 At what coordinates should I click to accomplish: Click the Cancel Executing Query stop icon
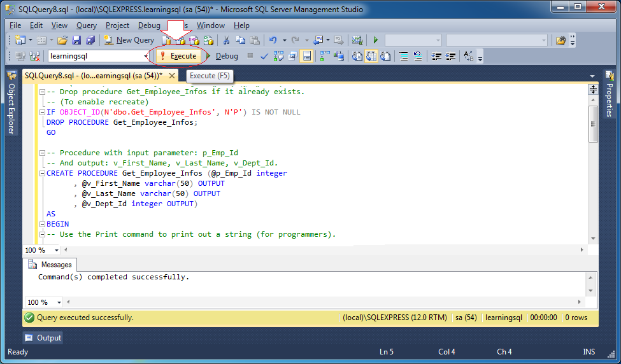(x=250, y=56)
